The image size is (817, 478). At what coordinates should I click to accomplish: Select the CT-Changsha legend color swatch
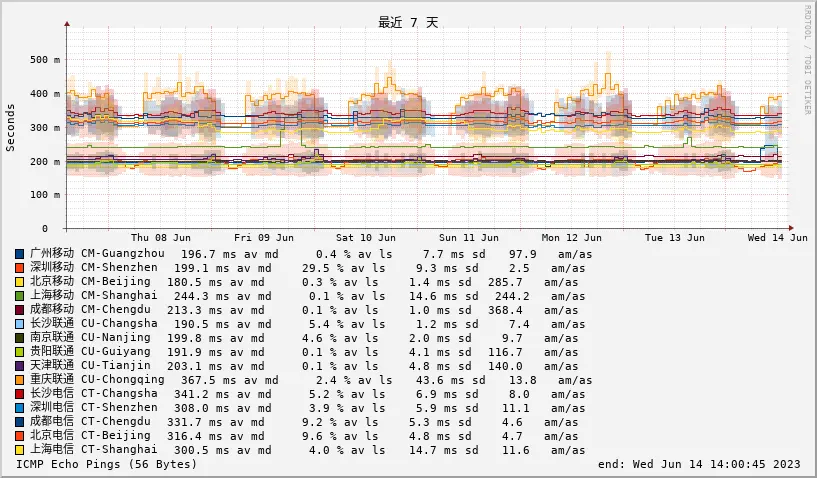click(20, 394)
